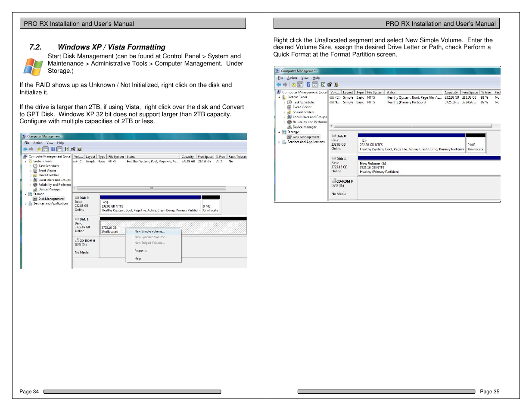532x411 pixels.
Task: Expand Event Viewer node in page 34 tree
Action: 30,171
